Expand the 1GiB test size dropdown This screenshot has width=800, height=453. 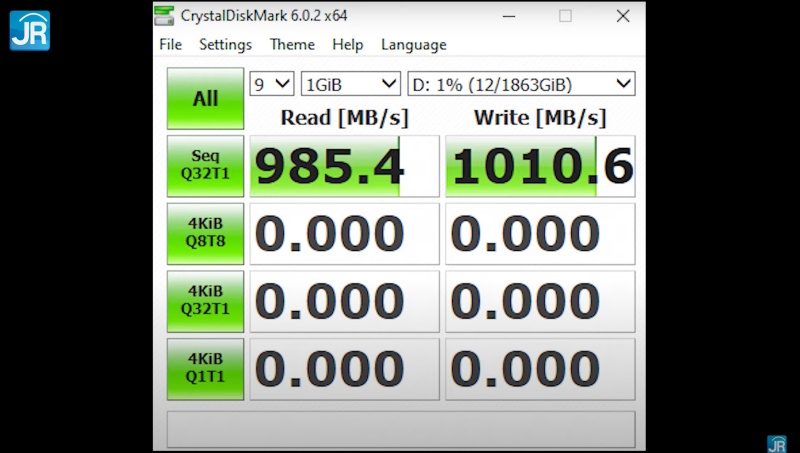(350, 84)
